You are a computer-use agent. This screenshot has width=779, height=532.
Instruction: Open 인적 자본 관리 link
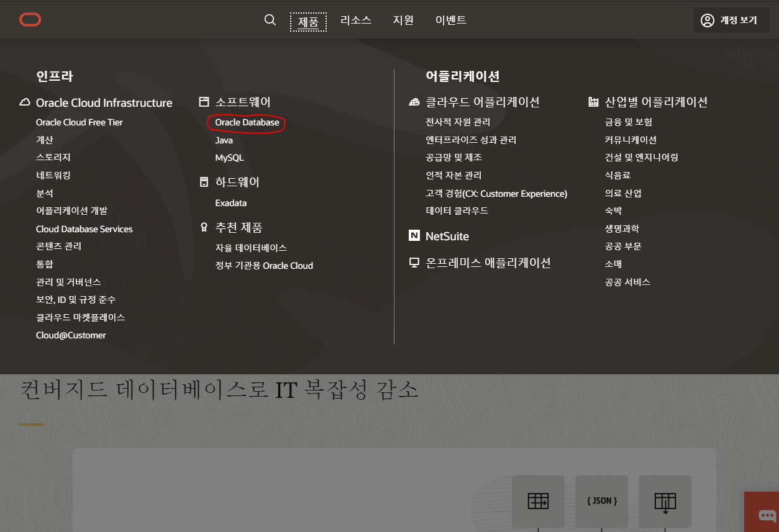point(453,175)
